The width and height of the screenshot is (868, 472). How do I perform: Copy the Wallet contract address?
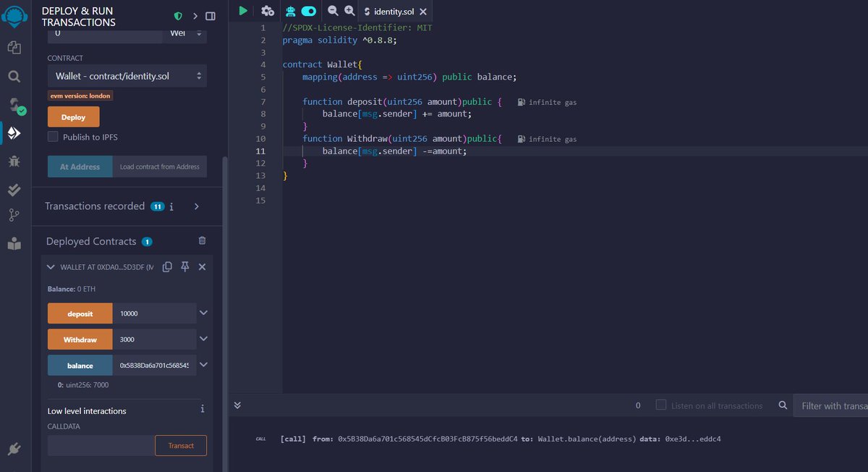click(167, 267)
